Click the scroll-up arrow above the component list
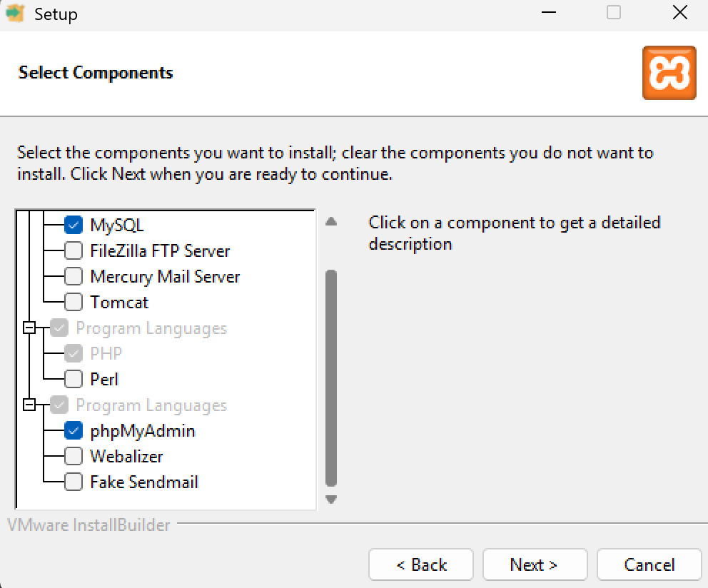The width and height of the screenshot is (708, 588). point(330,221)
